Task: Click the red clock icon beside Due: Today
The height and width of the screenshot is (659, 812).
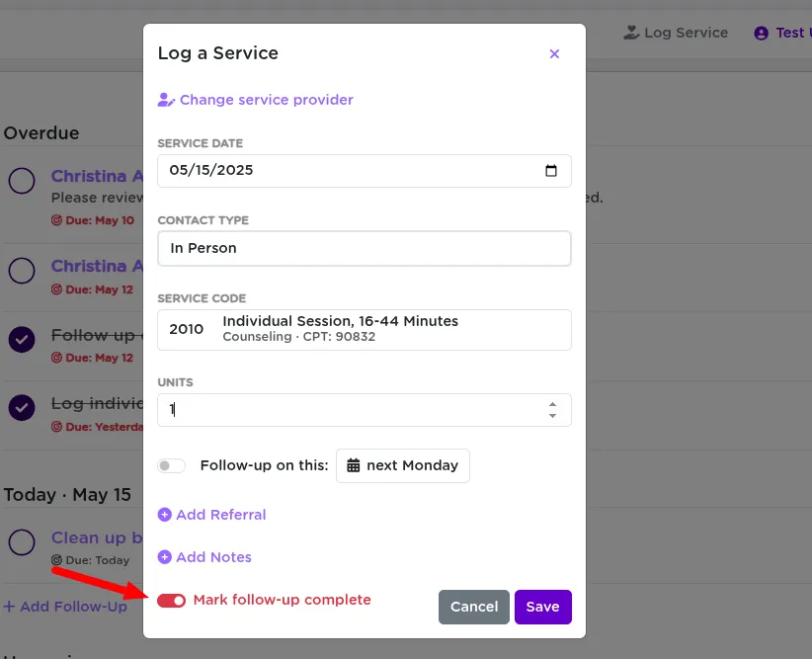Action: (x=59, y=560)
